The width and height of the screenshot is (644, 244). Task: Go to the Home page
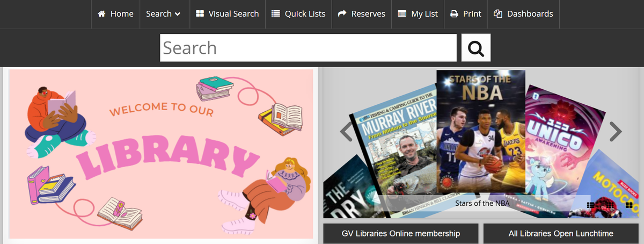pos(115,14)
